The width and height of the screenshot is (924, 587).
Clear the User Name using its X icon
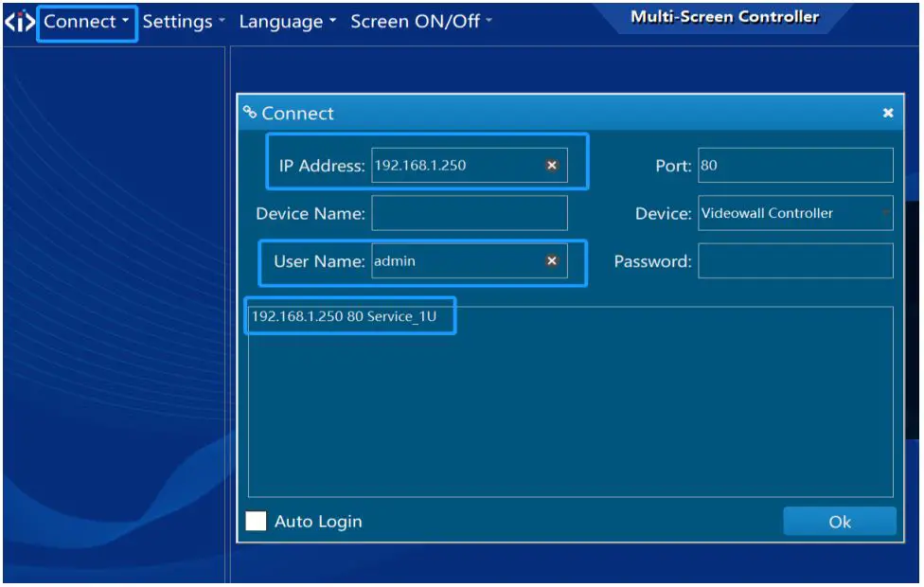tap(551, 261)
